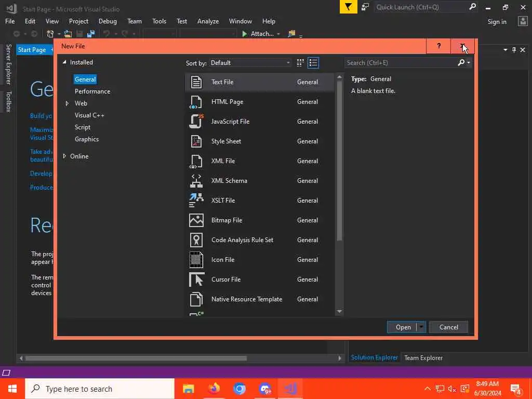Screen dimensions: 532x399
Task: Open the Attach target dropdown arrow
Action: [278, 34]
